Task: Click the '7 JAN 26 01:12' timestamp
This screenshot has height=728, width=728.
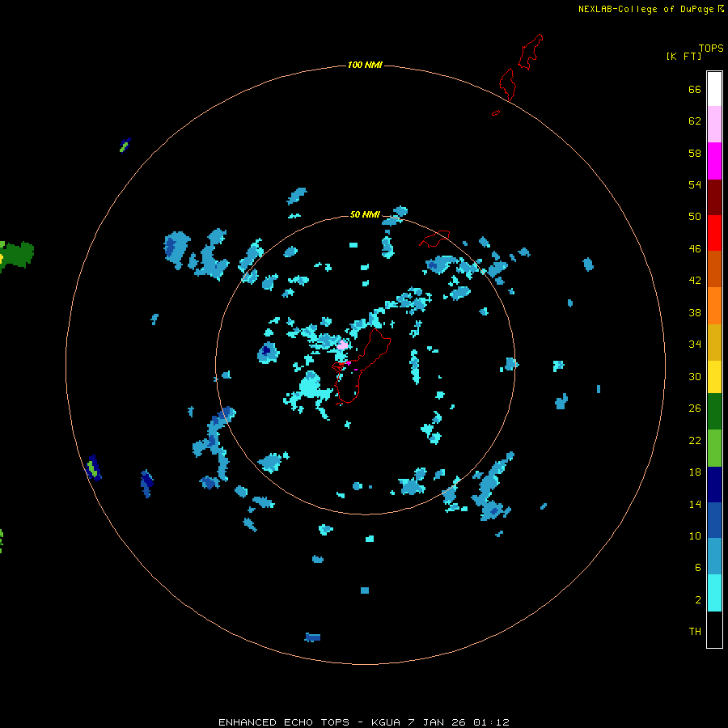Action: pyautogui.click(x=459, y=722)
